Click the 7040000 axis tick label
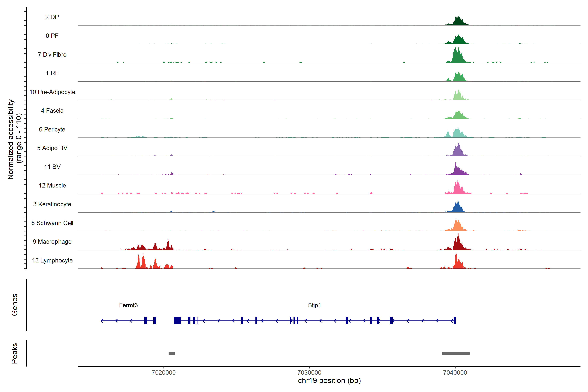The width and height of the screenshot is (588, 392). click(x=455, y=373)
